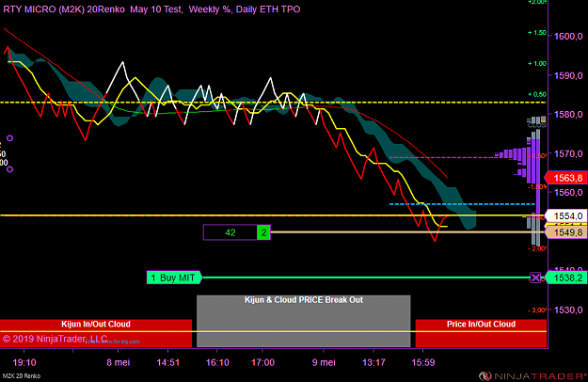
Task: Click the cancel X on the 1538,2 order
Action: [x=535, y=278]
